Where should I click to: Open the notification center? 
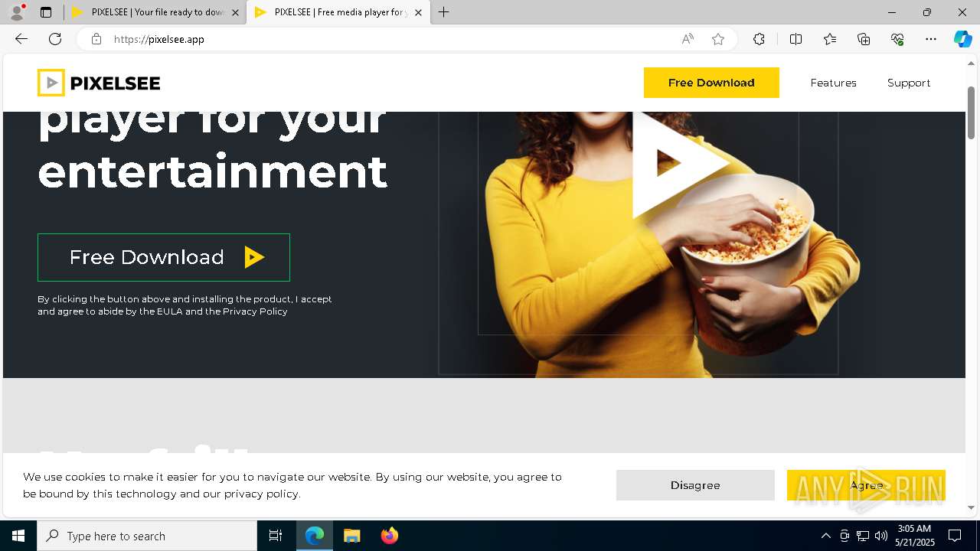(x=955, y=536)
